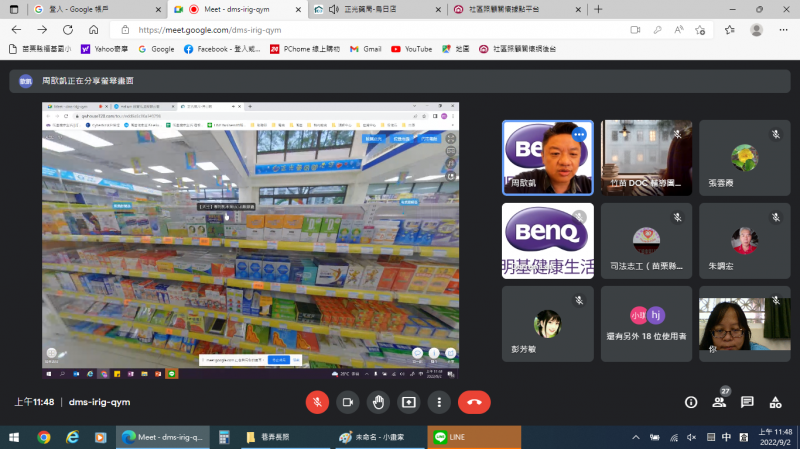
Task: Open the meeting details info icon
Action: pos(691,403)
